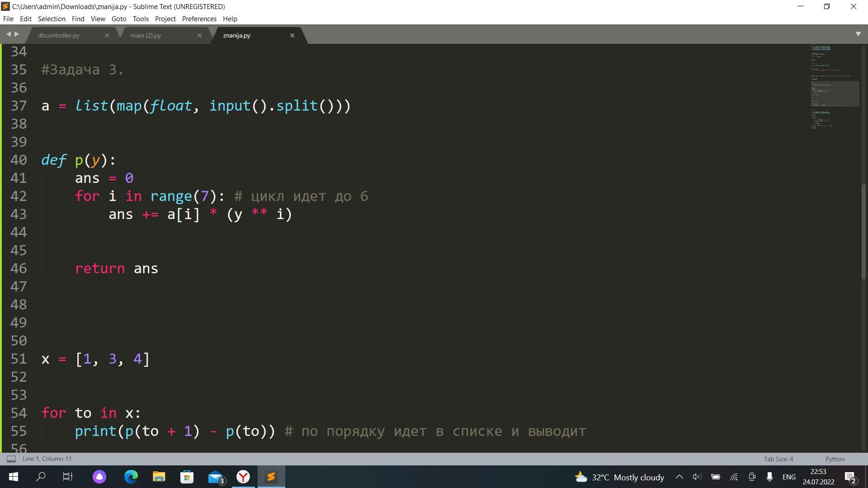868x488 pixels.
Task: Click the vertical scrollbar handle
Action: coord(864,230)
